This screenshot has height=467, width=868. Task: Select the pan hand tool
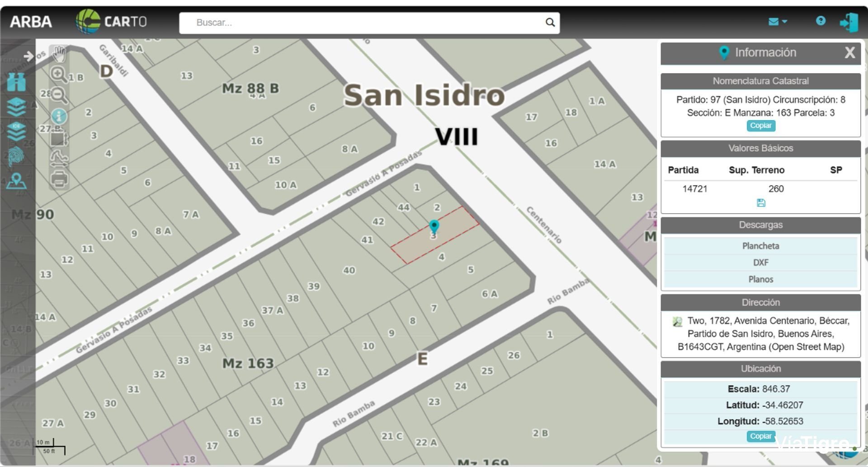pos(59,54)
